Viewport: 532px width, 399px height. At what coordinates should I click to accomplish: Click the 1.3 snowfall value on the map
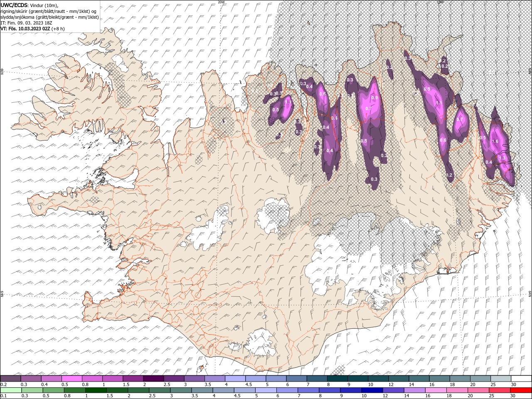502,158
